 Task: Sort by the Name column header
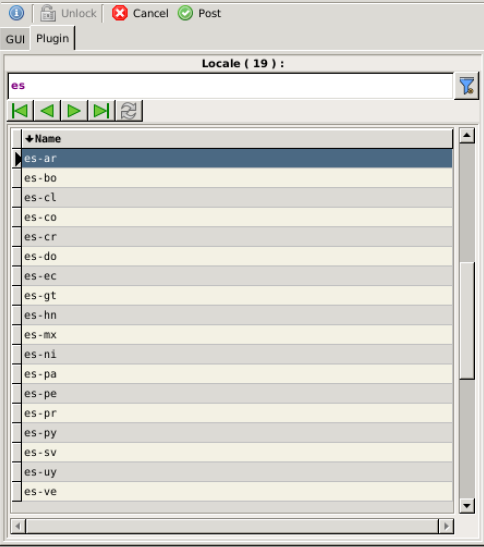pos(237,138)
